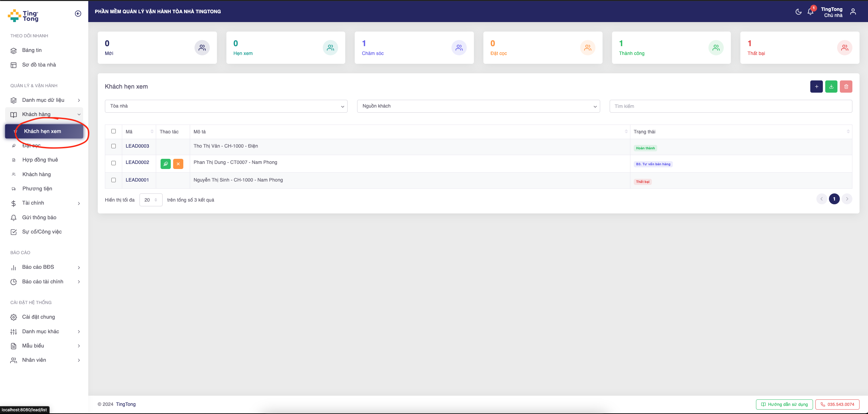Click the red trash delete button
The height and width of the screenshot is (414, 868).
click(x=846, y=87)
